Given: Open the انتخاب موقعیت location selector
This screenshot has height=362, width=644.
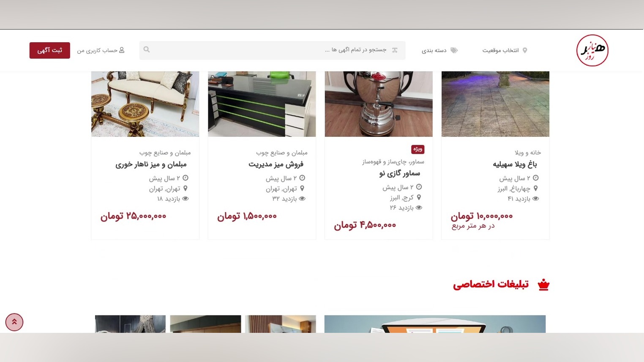Looking at the screenshot, I should [x=505, y=50].
